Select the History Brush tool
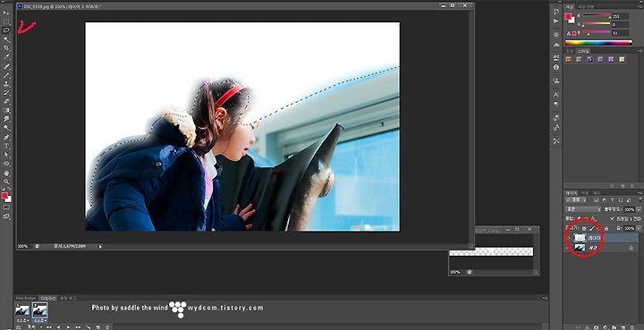Image resolution: width=644 pixels, height=330 pixels. pos(6,93)
